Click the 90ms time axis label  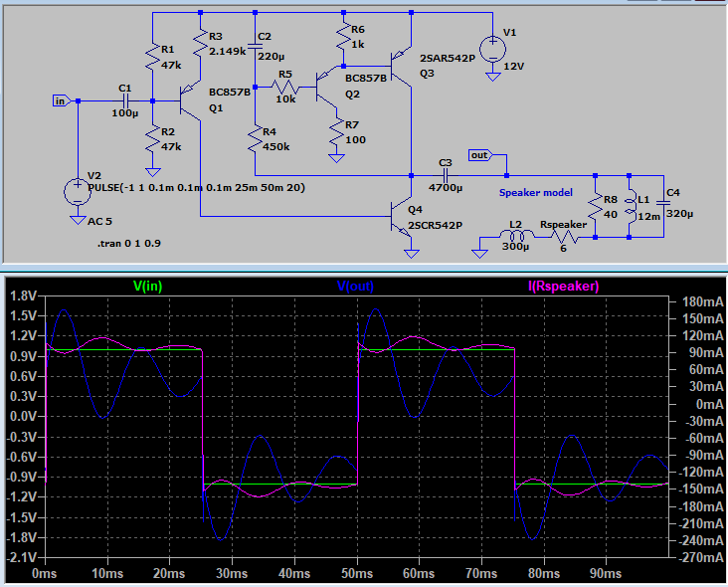[606, 573]
